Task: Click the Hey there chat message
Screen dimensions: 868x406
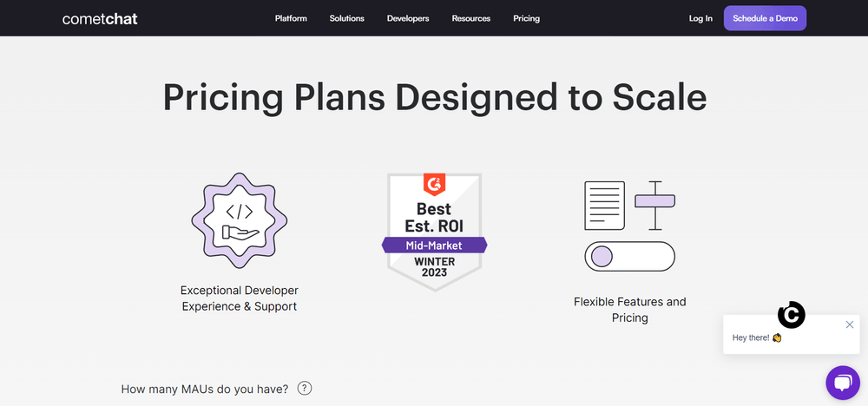Action: click(757, 337)
